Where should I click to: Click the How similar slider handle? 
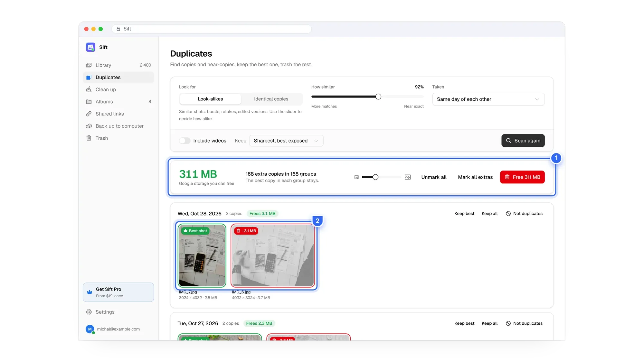click(x=378, y=97)
